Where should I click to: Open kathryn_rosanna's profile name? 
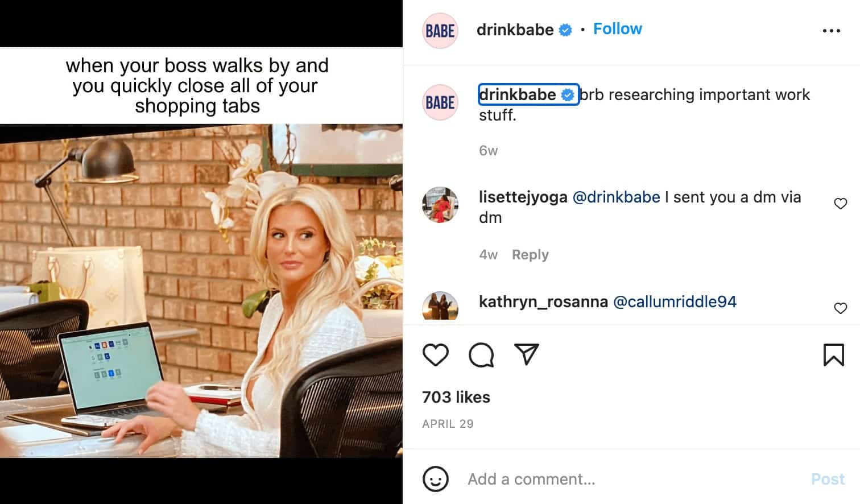[543, 301]
